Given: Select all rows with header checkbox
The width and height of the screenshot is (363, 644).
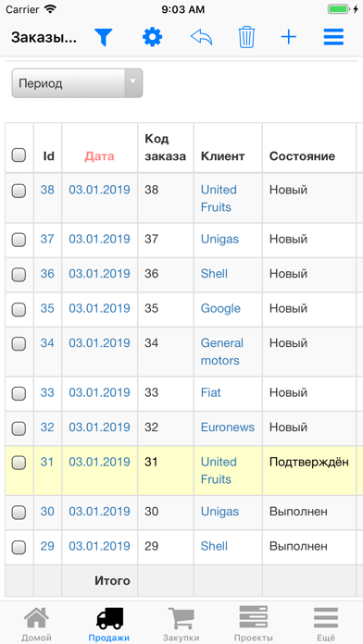Looking at the screenshot, I should [19, 155].
